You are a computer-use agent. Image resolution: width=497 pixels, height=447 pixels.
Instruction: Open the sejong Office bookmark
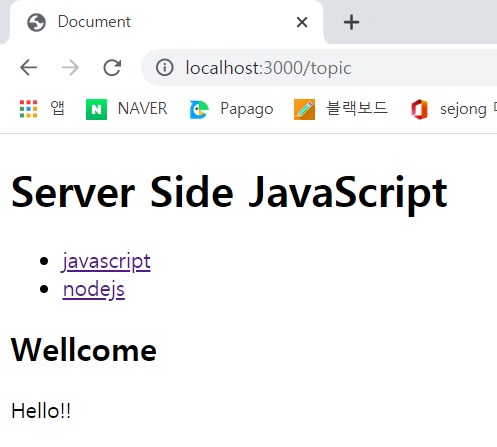click(x=453, y=109)
